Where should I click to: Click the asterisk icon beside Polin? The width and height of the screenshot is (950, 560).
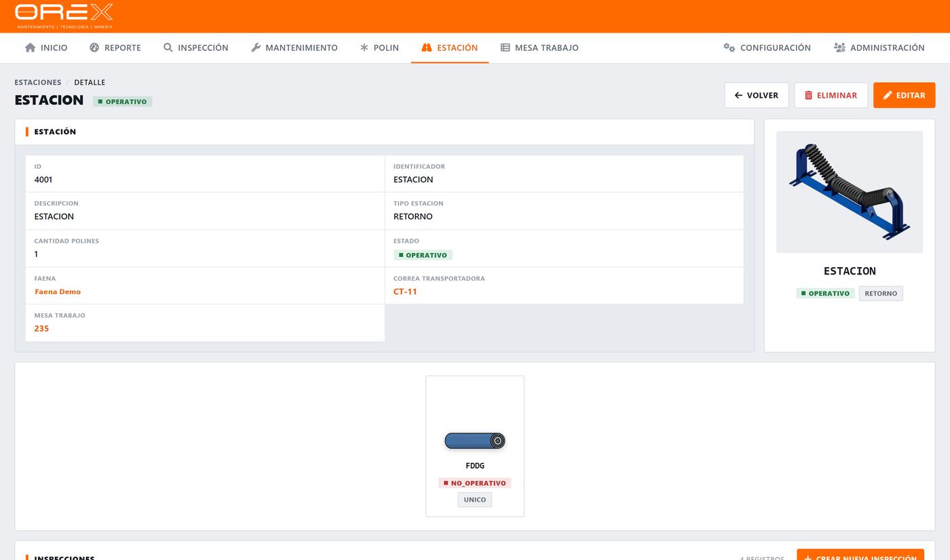point(364,47)
